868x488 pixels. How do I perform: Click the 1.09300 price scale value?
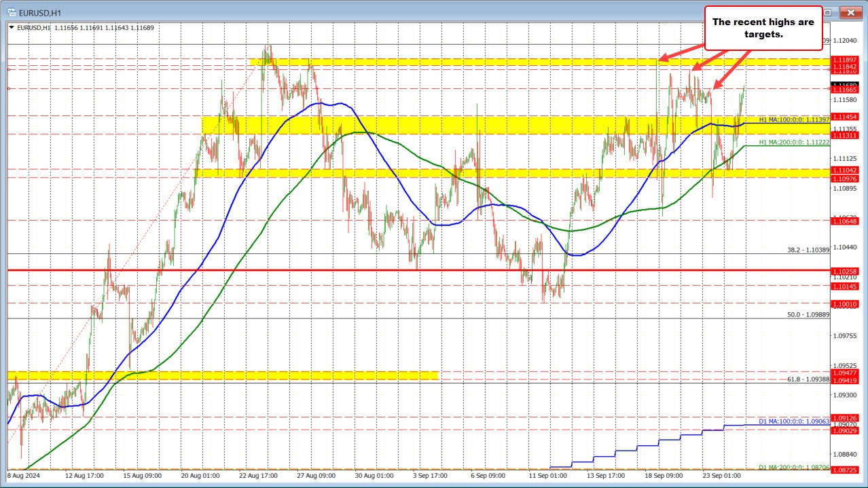[845, 395]
